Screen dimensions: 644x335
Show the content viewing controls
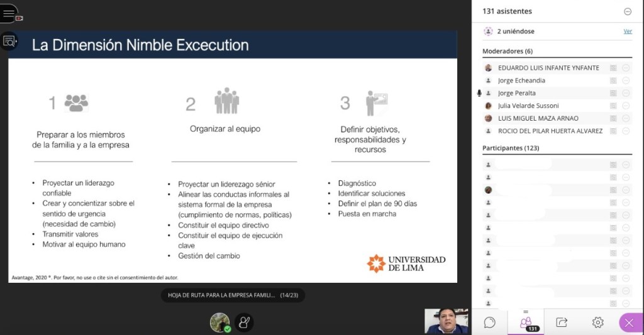click(x=9, y=41)
